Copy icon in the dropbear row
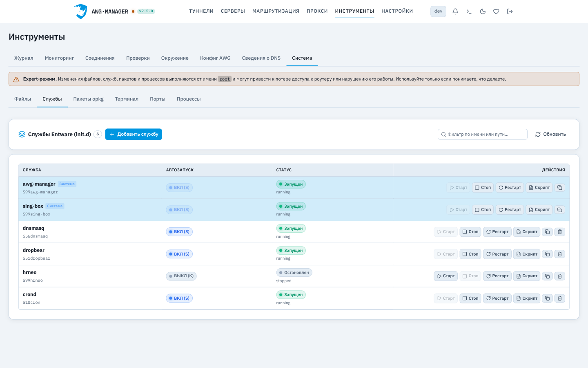The width and height of the screenshot is (588, 368). click(x=547, y=254)
